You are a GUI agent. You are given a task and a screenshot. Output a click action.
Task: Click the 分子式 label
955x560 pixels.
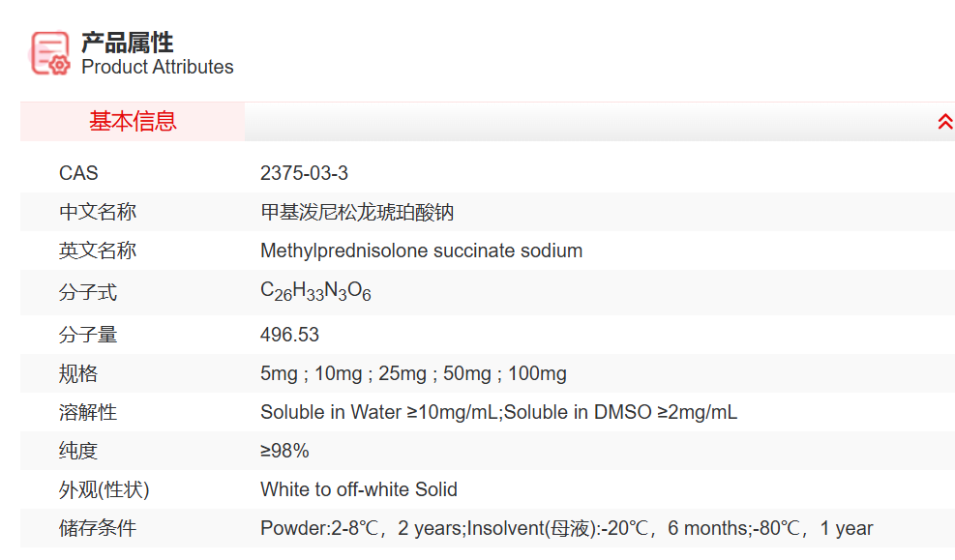[x=88, y=292]
